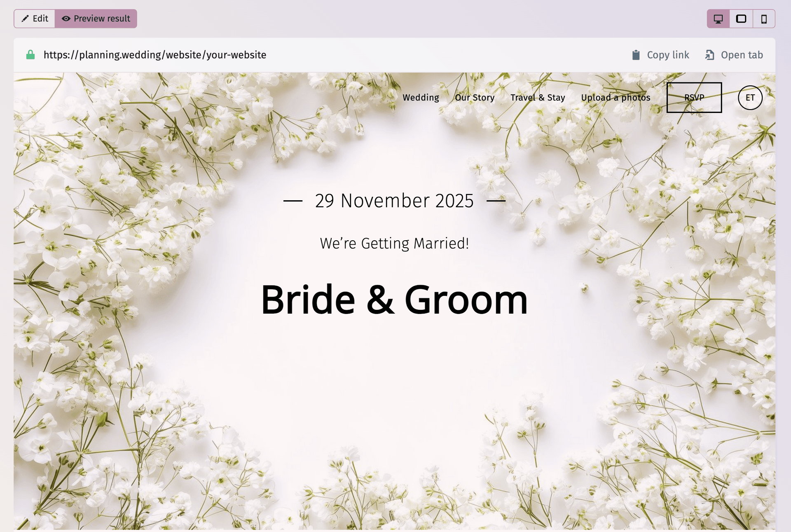Screen dimensions: 791x532
Task: Open the Wedding navigation item
Action: (x=421, y=98)
